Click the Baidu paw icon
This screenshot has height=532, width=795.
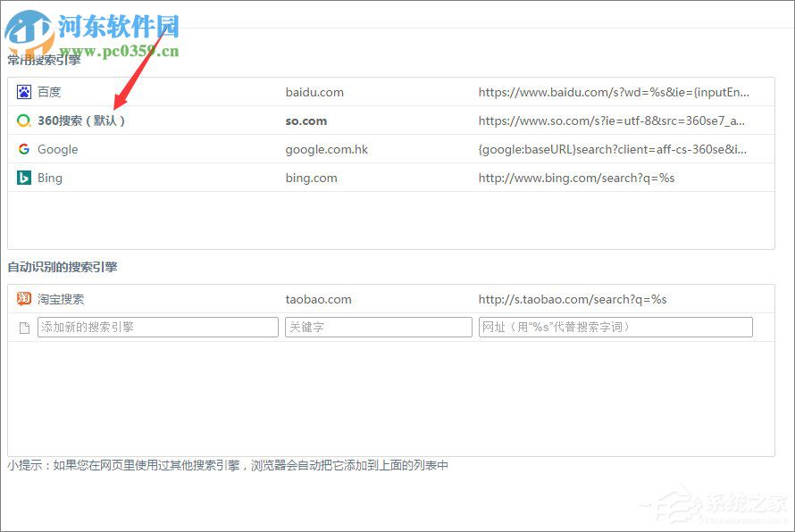(24, 92)
